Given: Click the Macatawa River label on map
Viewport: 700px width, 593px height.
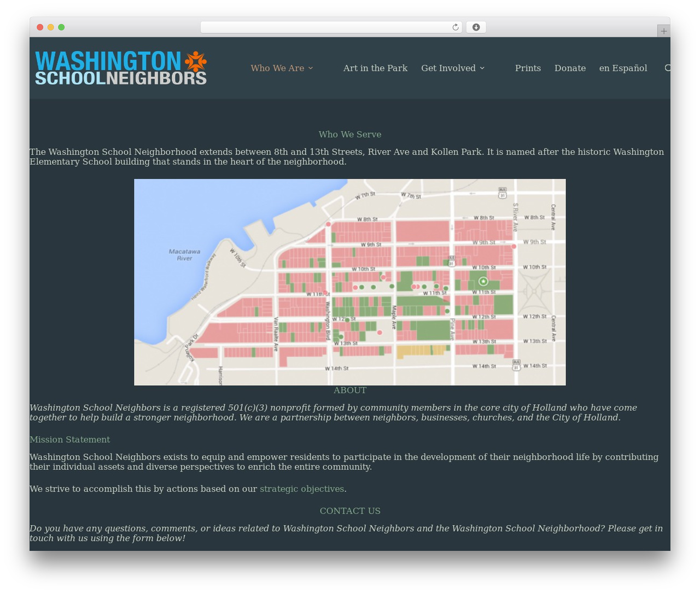Looking at the screenshot, I should [x=184, y=255].
